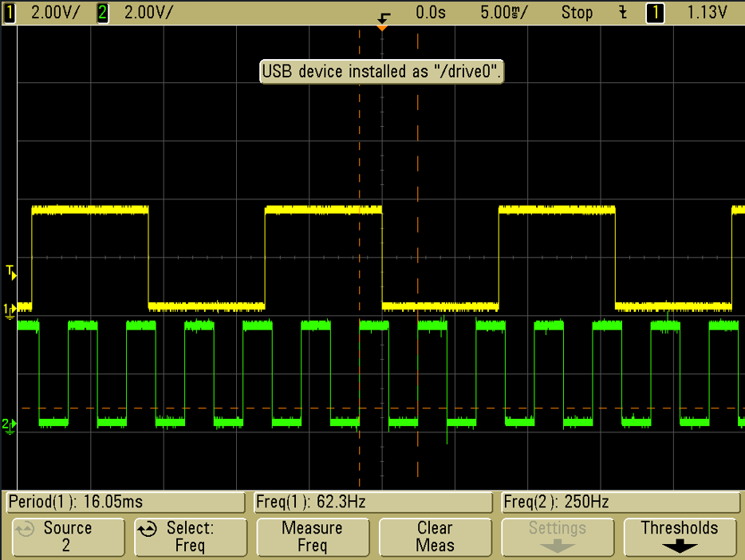The image size is (745, 560).
Task: Click the falling edge trigger slope icon
Action: click(x=623, y=13)
